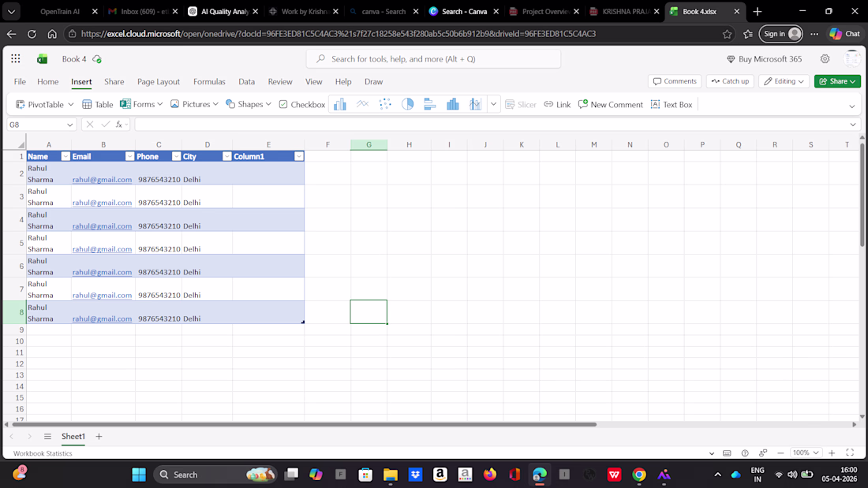Image resolution: width=868 pixels, height=488 pixels.
Task: Switch to the Page Layout tab
Action: point(159,81)
